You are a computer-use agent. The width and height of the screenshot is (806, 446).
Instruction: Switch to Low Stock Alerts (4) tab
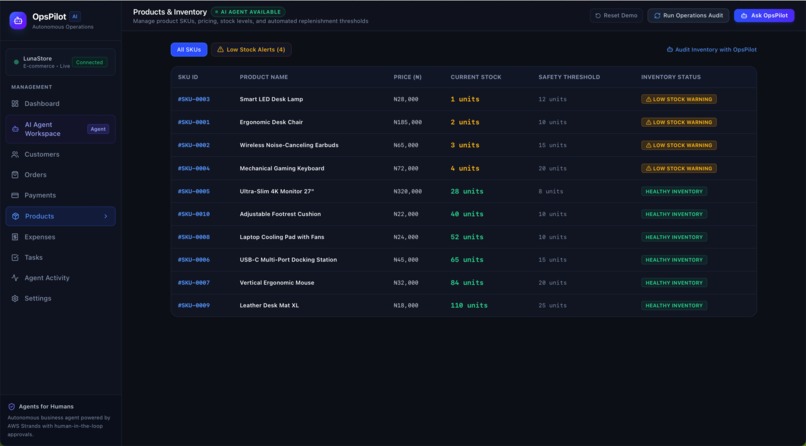point(251,50)
